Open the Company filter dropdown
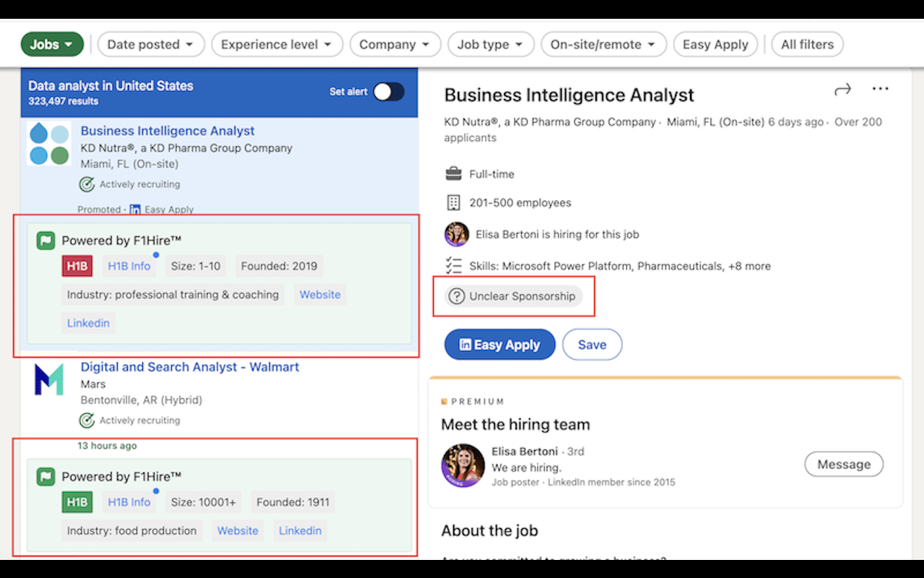 point(395,44)
